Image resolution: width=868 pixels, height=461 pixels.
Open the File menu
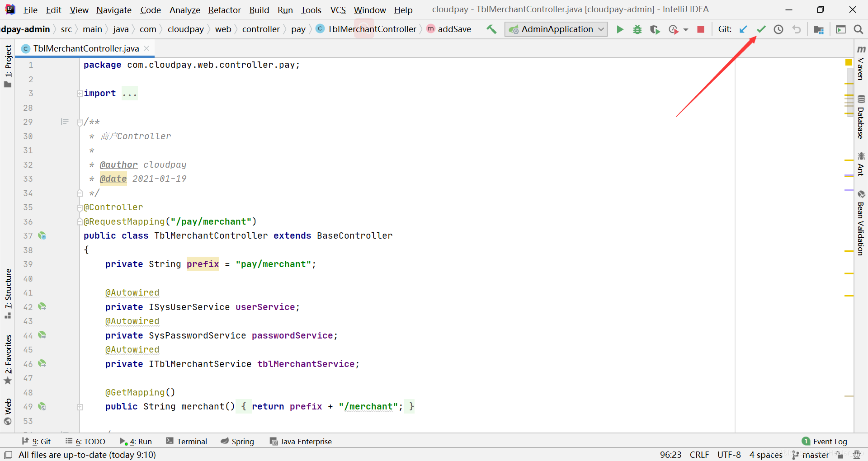click(x=30, y=10)
